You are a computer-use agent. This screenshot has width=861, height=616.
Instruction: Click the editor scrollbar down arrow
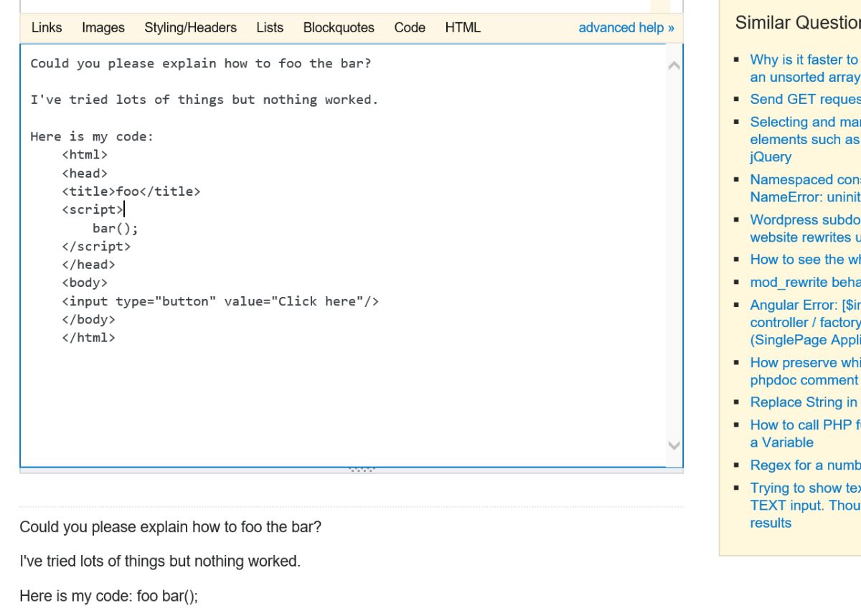(x=674, y=445)
